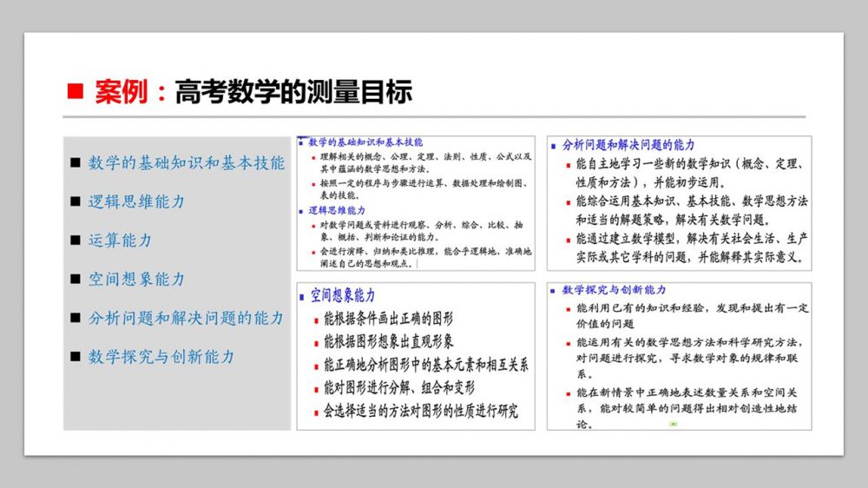868x488 pixels.
Task: Select the left list item 数学探究与创新能力
Action: tap(161, 356)
